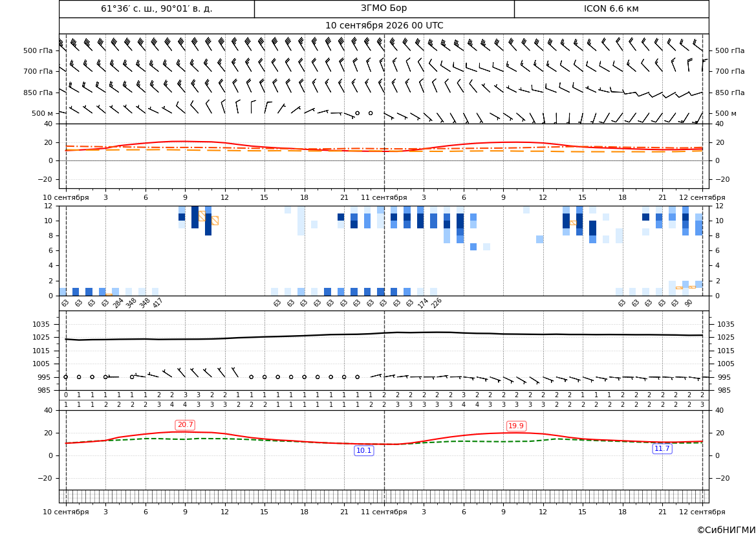Click the 850 гПа level label on right
756x535 pixels.
(x=729, y=93)
